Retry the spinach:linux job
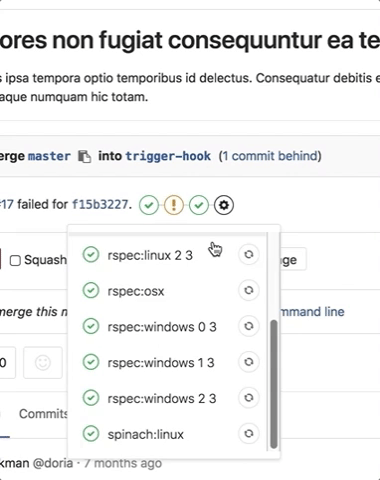The width and height of the screenshot is (380, 480). (248, 433)
